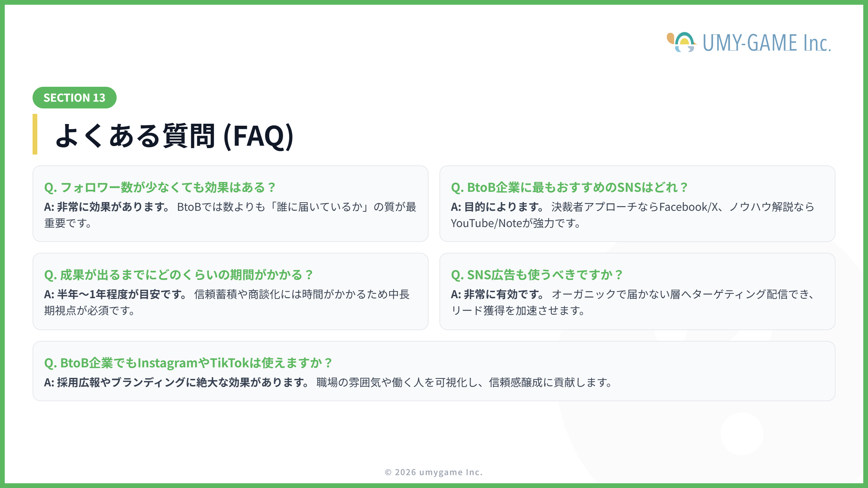Image resolution: width=868 pixels, height=488 pixels.
Task: Click the UMY-GAME Inc. logo icon
Action: click(x=682, y=42)
